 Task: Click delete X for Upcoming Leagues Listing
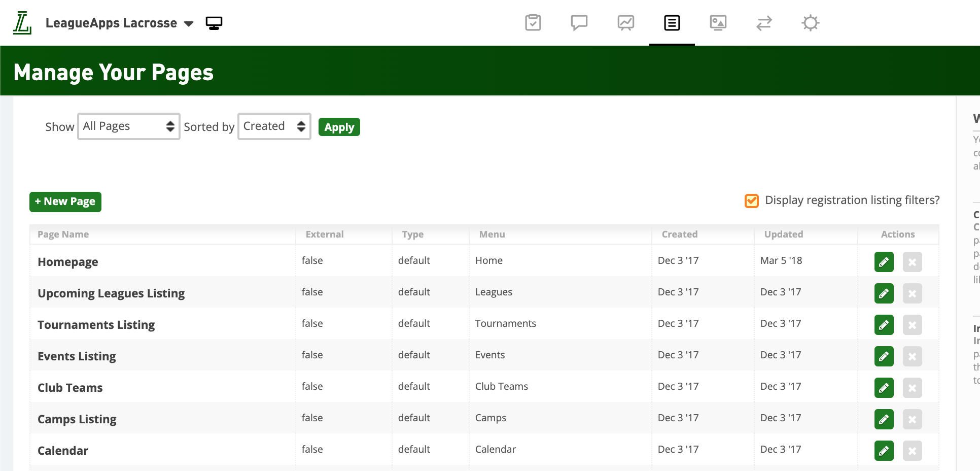pos(913,293)
